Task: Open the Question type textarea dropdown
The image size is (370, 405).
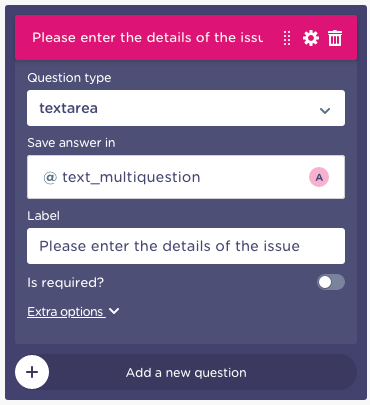Action: coord(186,108)
